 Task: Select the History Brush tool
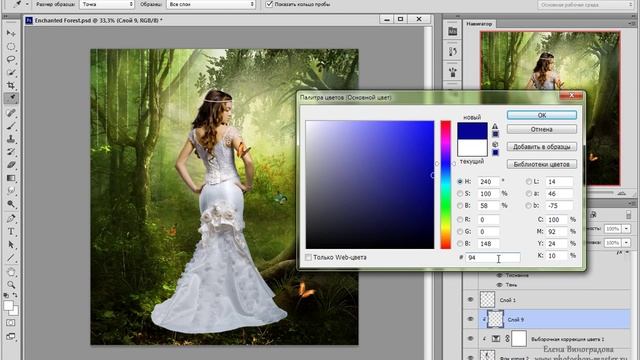(11, 152)
